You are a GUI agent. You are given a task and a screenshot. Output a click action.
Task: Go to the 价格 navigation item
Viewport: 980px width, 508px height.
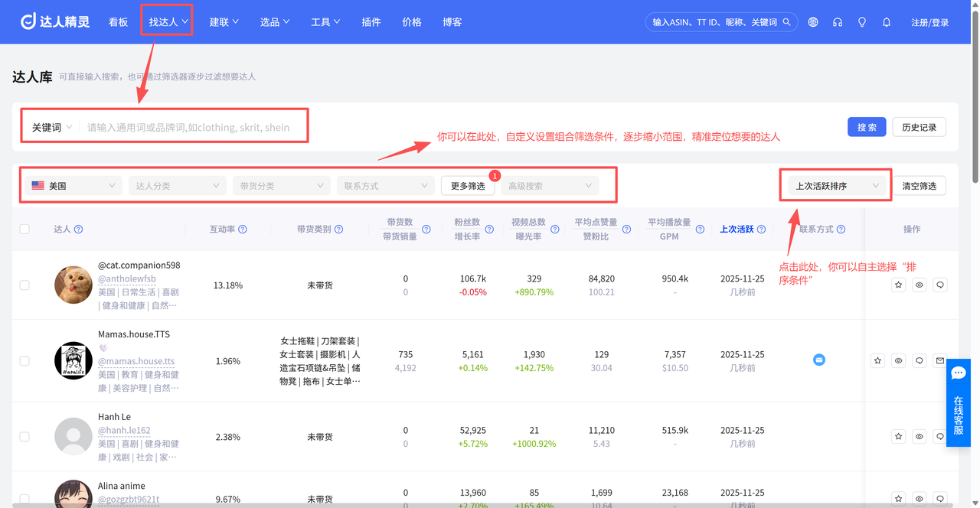[x=412, y=22]
